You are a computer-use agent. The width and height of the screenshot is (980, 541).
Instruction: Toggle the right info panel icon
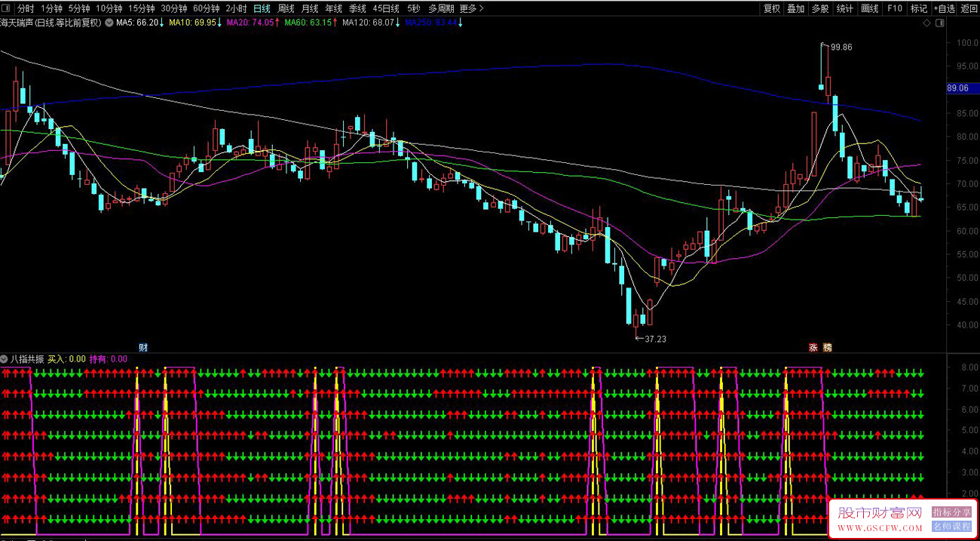tap(939, 23)
